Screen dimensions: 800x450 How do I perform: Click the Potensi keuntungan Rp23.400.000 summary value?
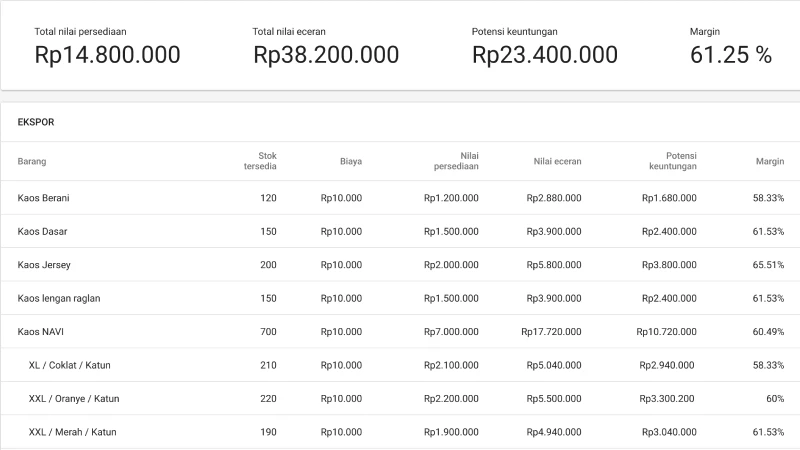click(545, 55)
